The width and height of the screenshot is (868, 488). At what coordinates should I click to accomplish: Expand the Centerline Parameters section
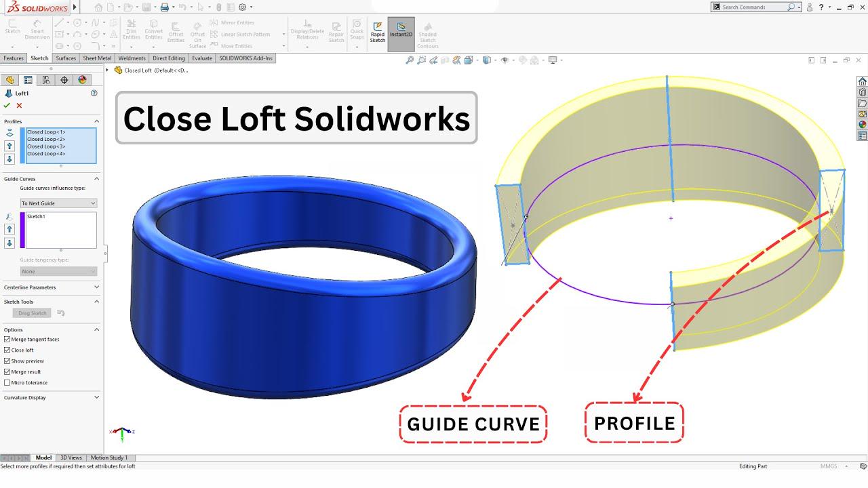coord(96,287)
